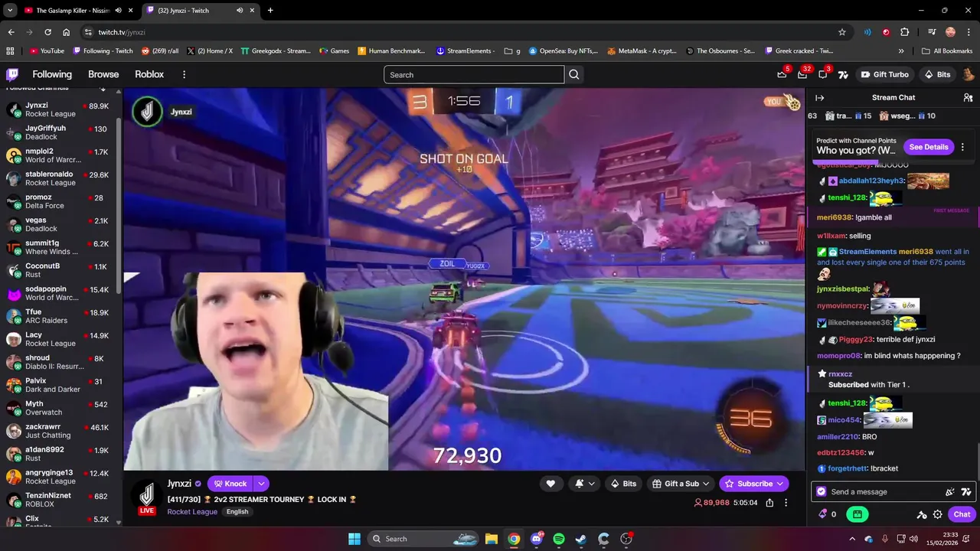The height and width of the screenshot is (551, 980).
Task: Open the Knock button dropdown arrow
Action: (x=261, y=484)
